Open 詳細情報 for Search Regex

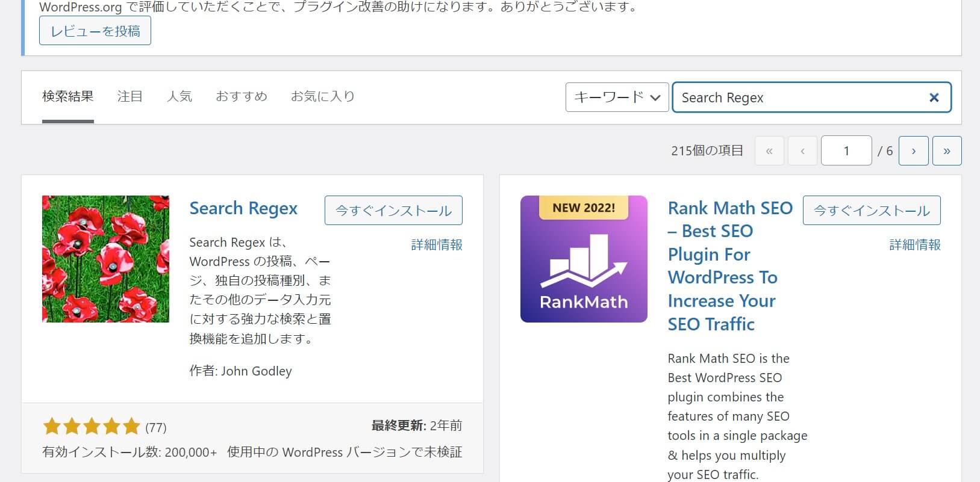tap(437, 244)
